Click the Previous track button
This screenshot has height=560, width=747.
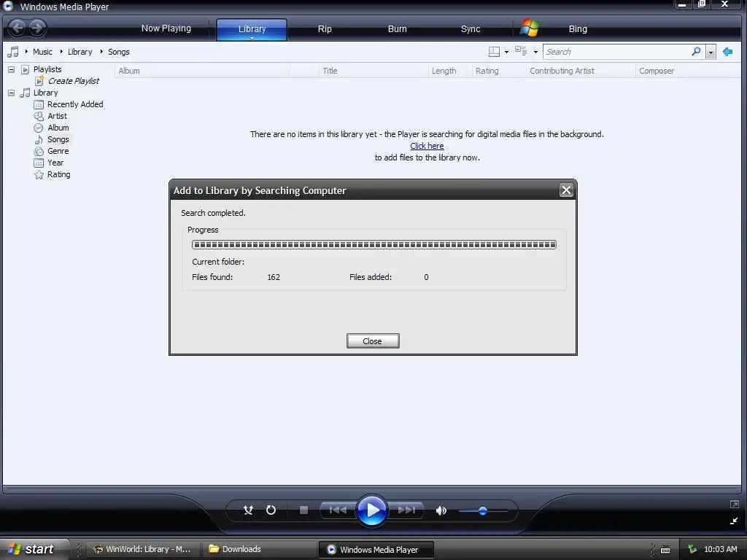(x=338, y=510)
